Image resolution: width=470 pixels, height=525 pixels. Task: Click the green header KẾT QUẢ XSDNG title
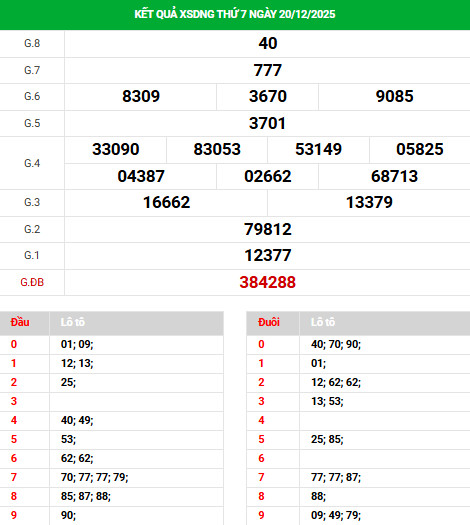coord(235,14)
